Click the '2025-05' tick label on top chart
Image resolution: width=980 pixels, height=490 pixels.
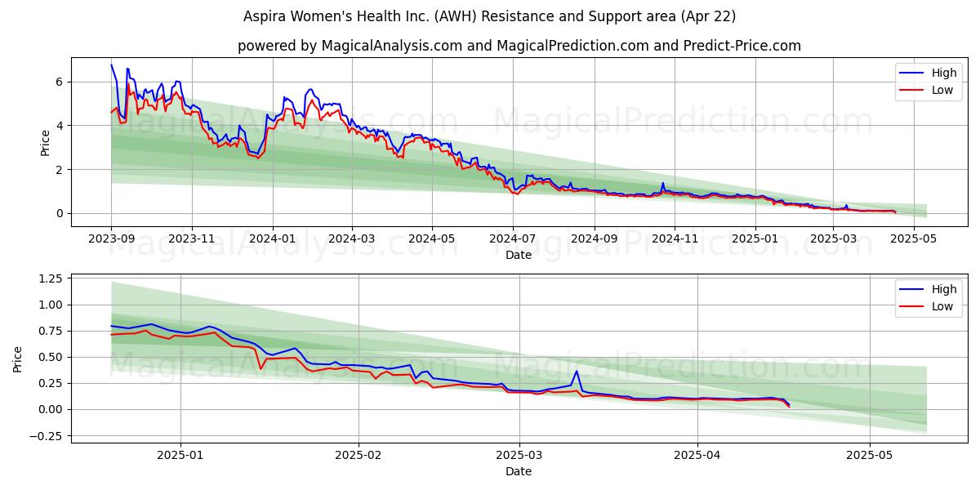click(913, 239)
